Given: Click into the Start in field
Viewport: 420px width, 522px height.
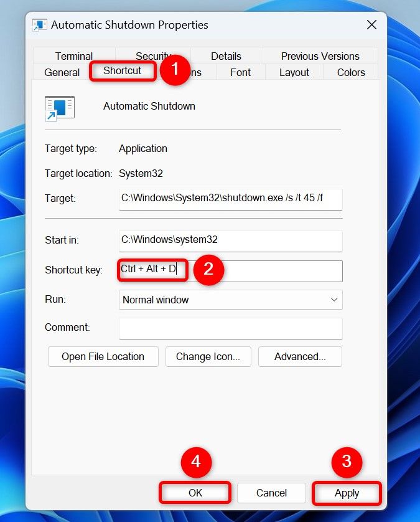Looking at the screenshot, I should pos(230,240).
